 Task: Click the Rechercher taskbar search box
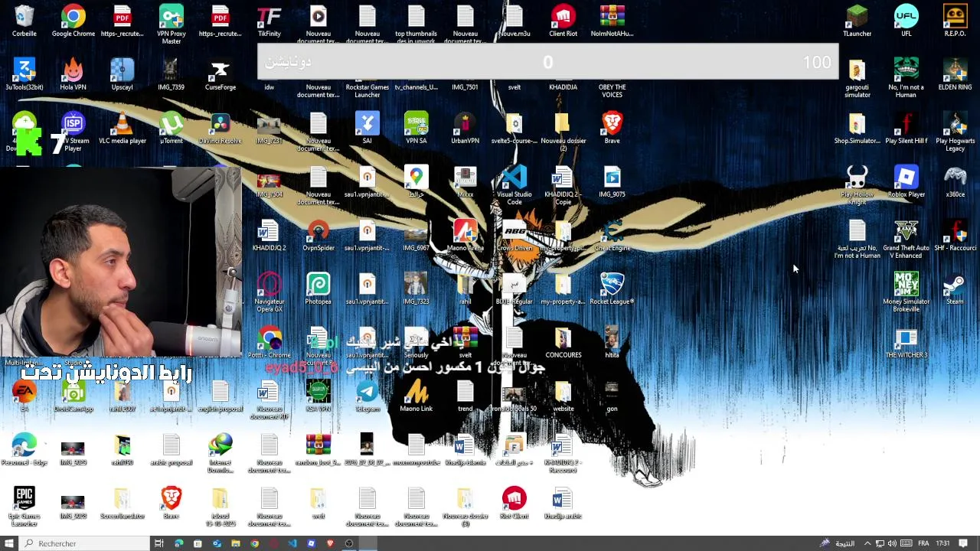click(84, 543)
